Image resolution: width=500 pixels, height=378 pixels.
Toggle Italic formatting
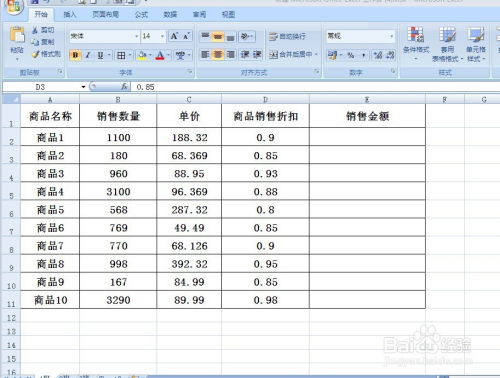coord(88,55)
